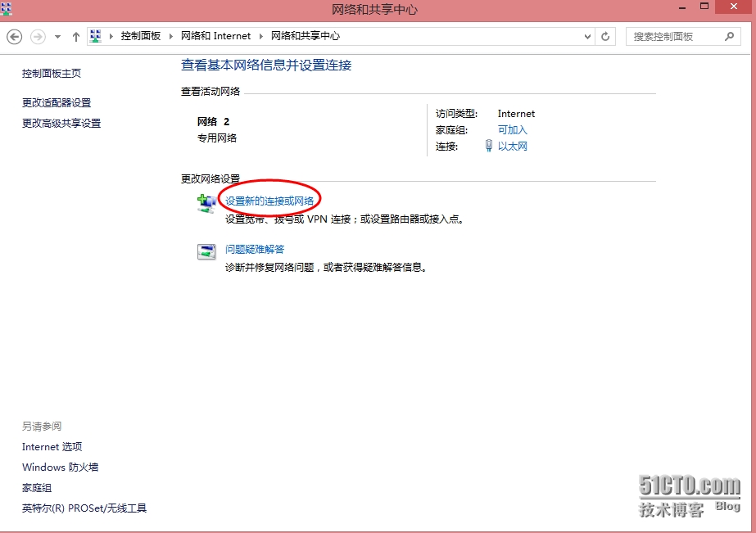Open 控制面板主页 in the sidebar
756x533 pixels.
(52, 74)
